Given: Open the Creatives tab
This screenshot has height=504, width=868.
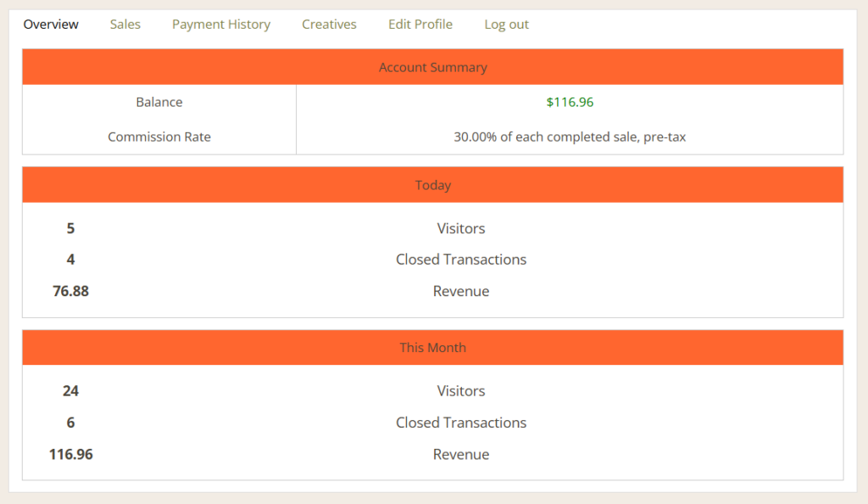Looking at the screenshot, I should [329, 25].
